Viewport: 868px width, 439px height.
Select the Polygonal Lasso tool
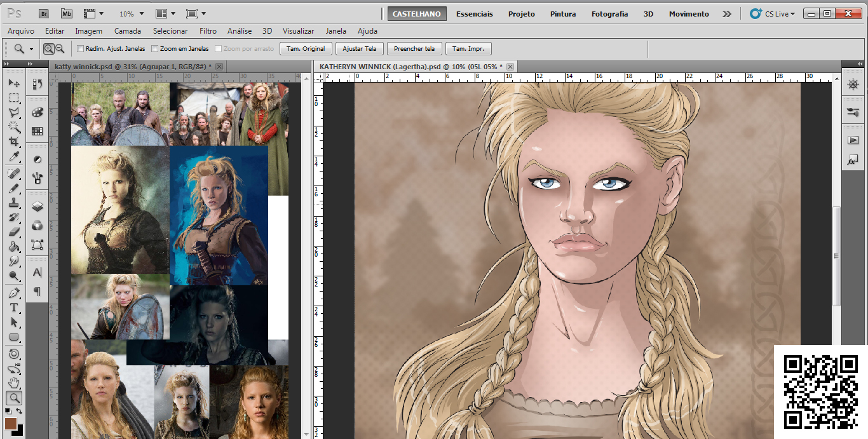tap(13, 112)
